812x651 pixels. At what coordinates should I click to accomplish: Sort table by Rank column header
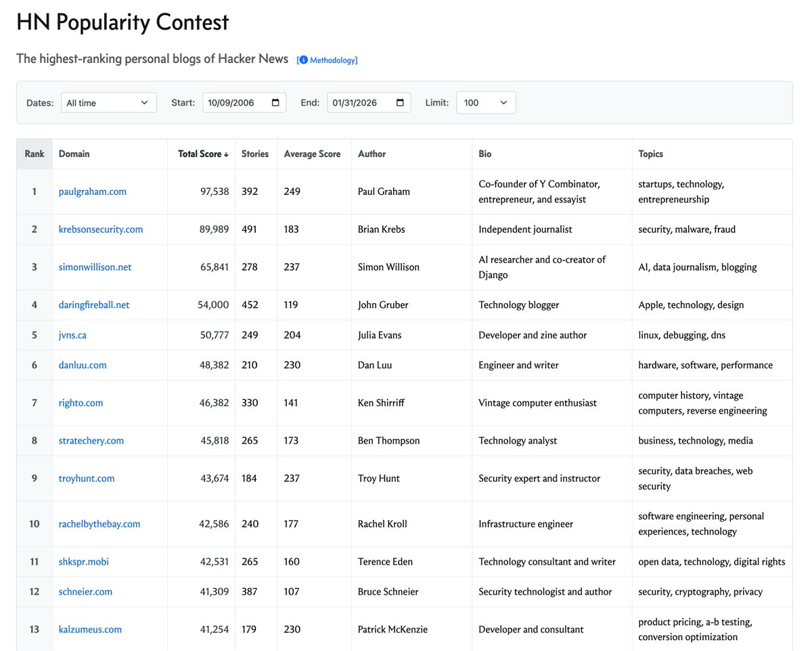(35, 154)
